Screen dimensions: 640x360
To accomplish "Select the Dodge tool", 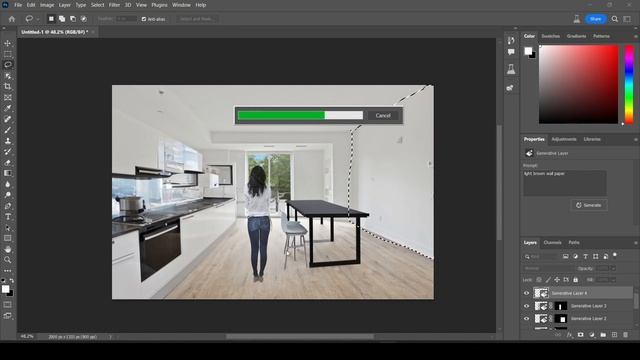I will pos(7,195).
